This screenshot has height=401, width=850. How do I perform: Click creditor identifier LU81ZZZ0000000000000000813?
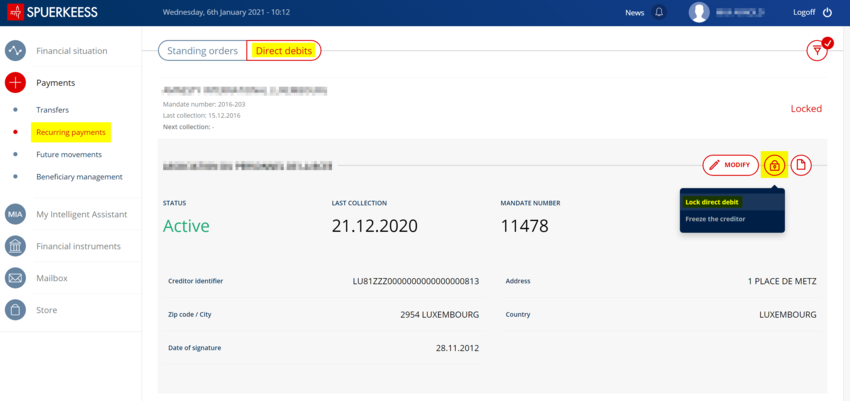(x=416, y=281)
